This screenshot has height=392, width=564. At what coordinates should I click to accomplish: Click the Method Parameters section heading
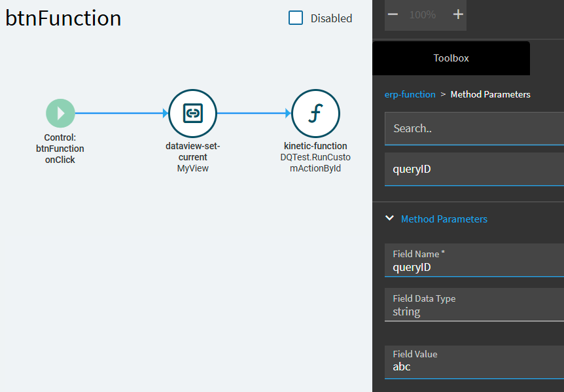click(444, 219)
